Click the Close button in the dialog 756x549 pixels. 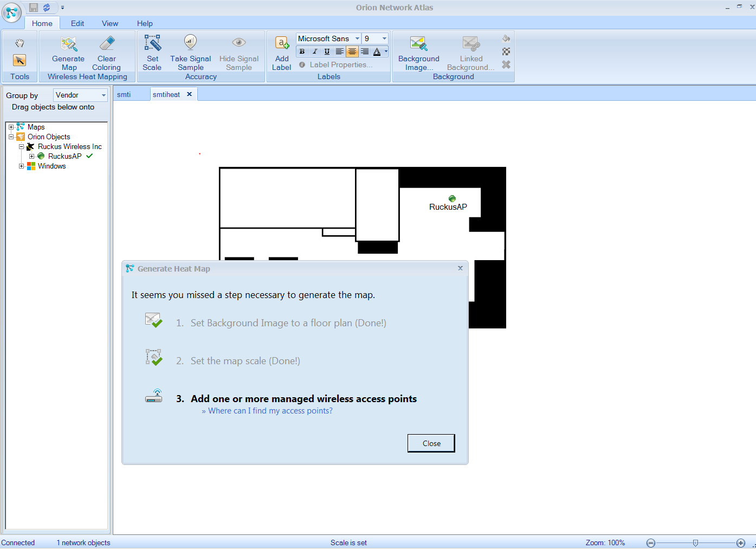pyautogui.click(x=431, y=443)
